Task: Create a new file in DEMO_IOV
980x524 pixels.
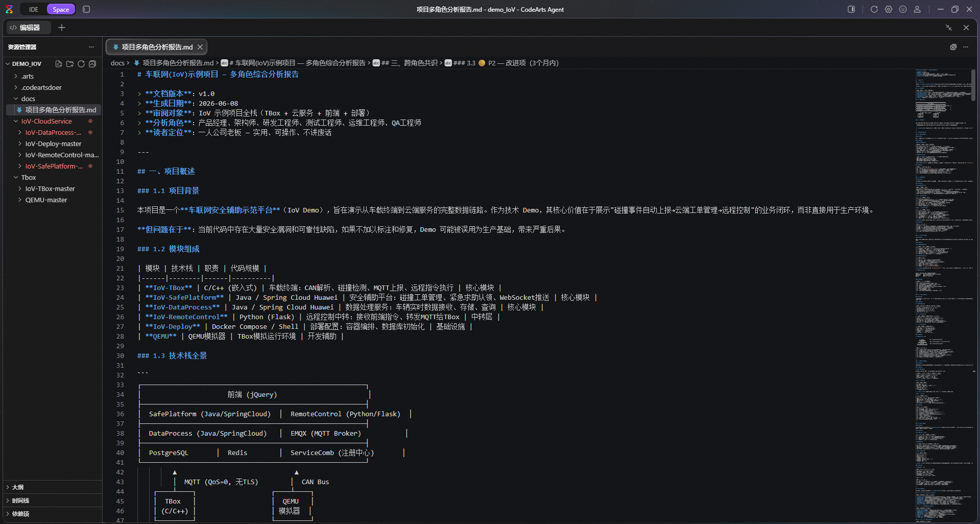Action: pyautogui.click(x=59, y=64)
